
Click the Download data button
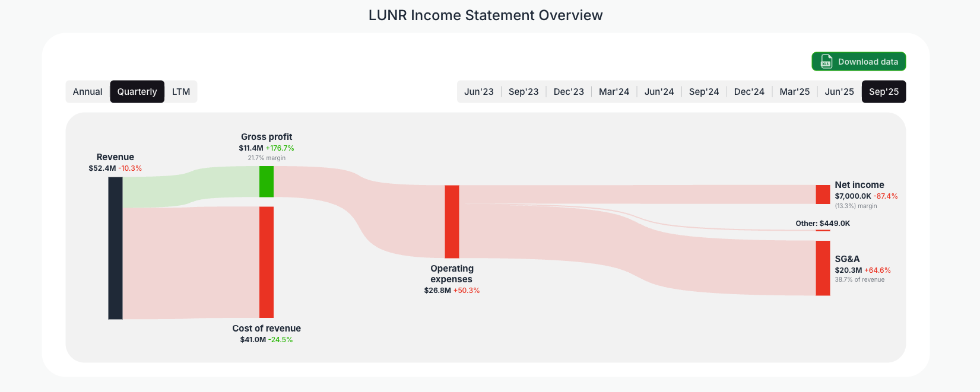858,61
